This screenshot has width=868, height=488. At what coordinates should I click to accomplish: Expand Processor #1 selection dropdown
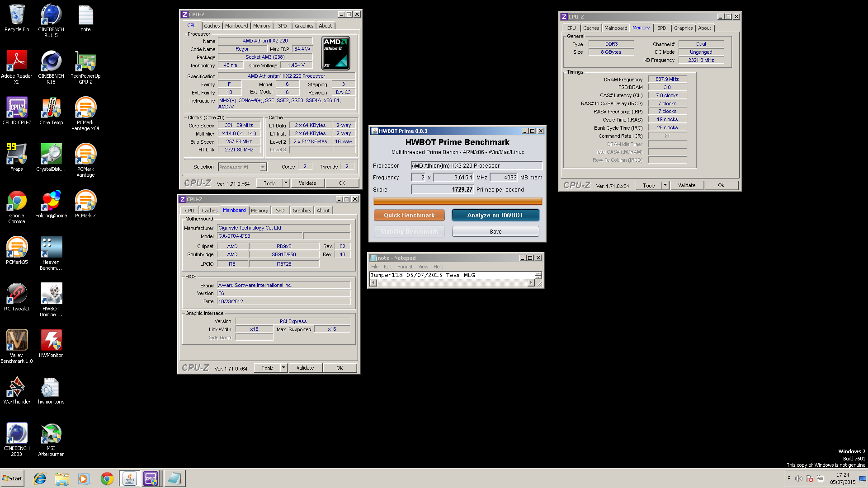pyautogui.click(x=263, y=167)
